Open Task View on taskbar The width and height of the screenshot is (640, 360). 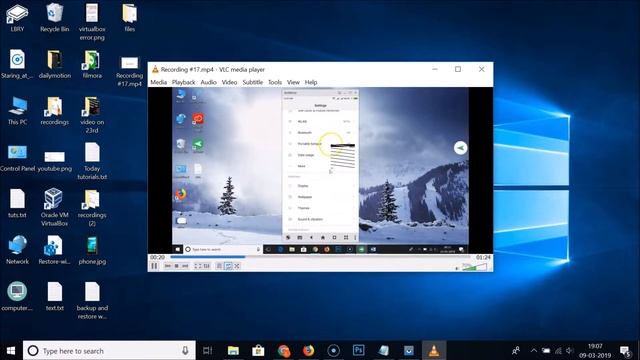pos(208,351)
